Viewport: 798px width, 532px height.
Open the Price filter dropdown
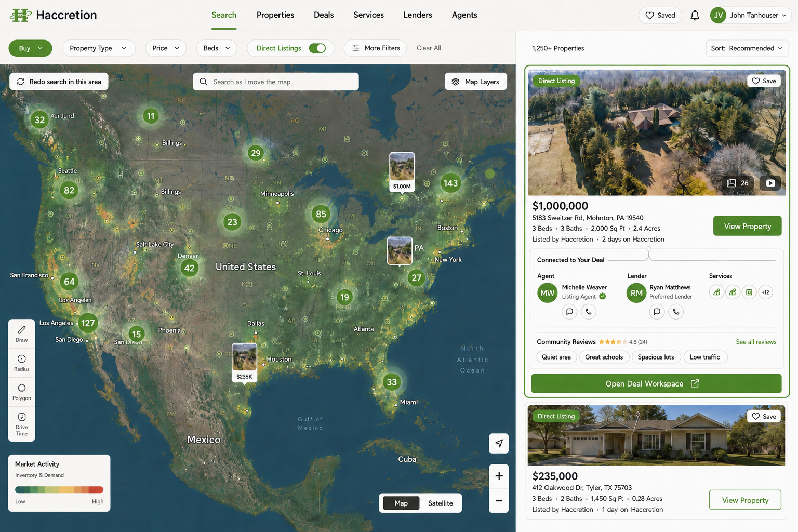[166, 48]
